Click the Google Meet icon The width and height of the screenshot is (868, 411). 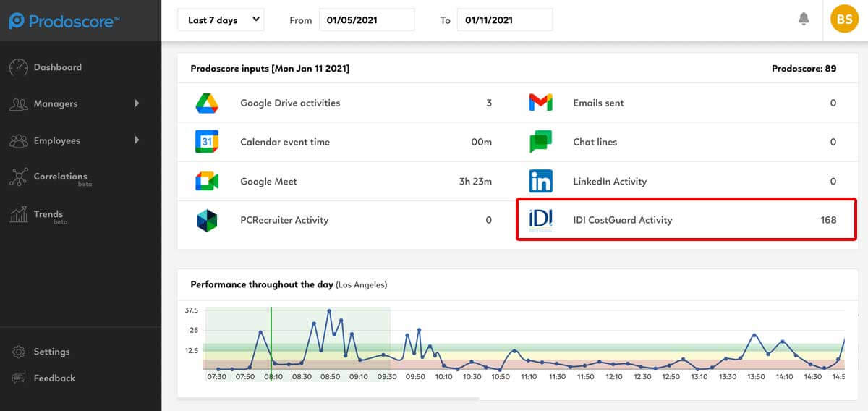pyautogui.click(x=207, y=181)
